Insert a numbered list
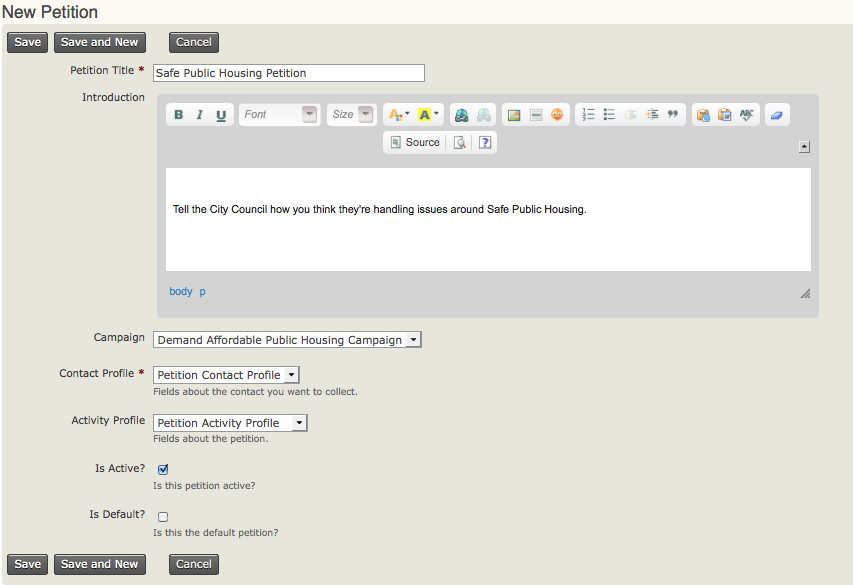 pos(588,115)
